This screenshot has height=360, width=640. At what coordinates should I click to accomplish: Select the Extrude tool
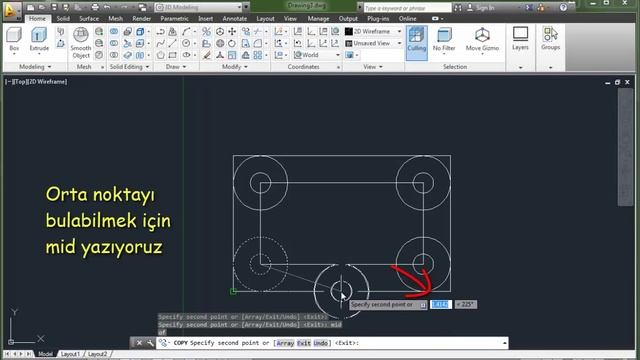coord(39,39)
